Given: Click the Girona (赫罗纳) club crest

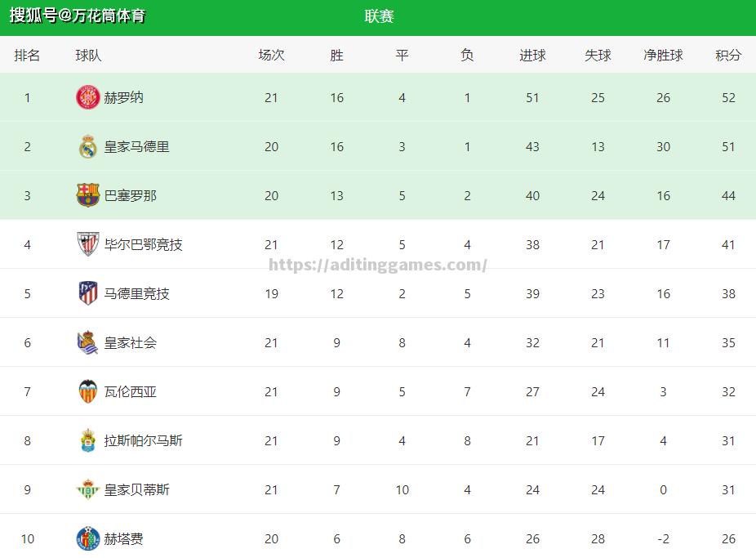Looking at the screenshot, I should (87, 98).
